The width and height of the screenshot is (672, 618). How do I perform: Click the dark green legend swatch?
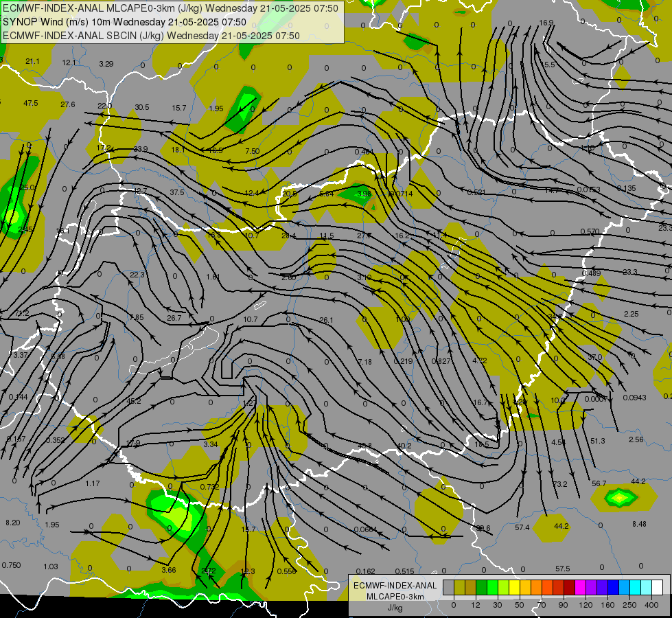[x=482, y=587]
